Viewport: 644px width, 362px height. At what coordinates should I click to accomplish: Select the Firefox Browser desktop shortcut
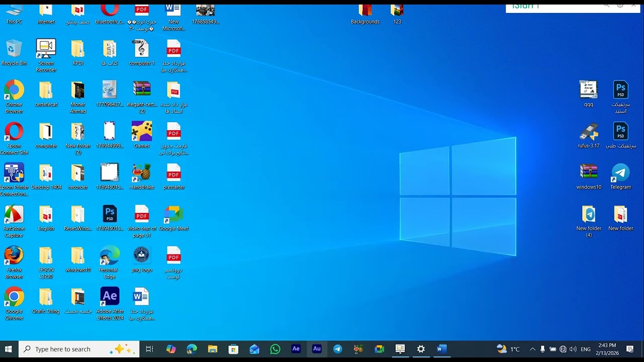pos(14,262)
